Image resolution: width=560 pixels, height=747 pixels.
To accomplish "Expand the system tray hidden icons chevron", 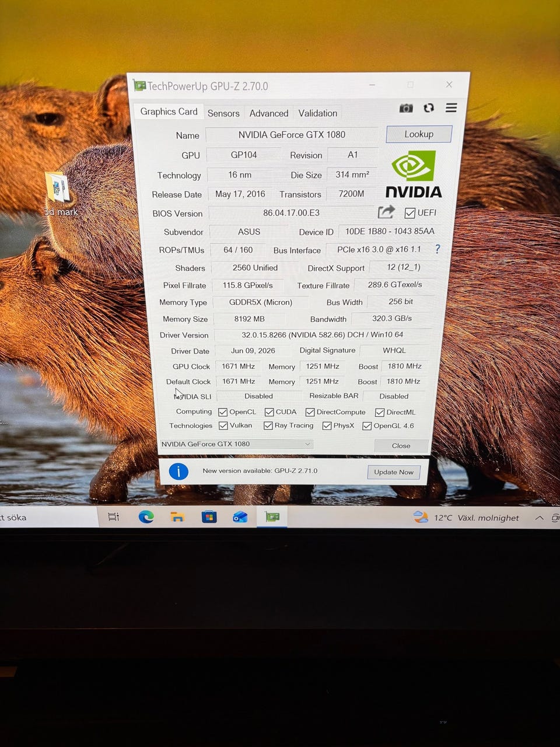I will point(540,518).
